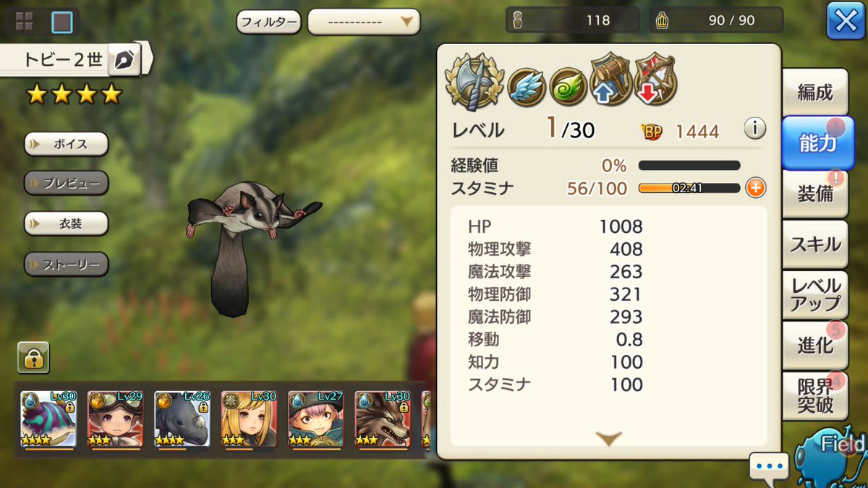Image resolution: width=868 pixels, height=488 pixels.
Task: Switch to the grid view layout
Action: point(25,22)
